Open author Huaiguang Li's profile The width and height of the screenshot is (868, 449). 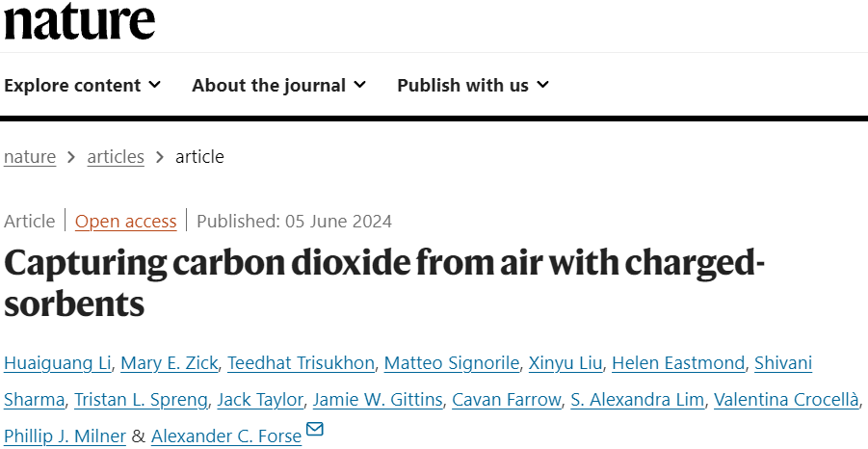pos(58,363)
